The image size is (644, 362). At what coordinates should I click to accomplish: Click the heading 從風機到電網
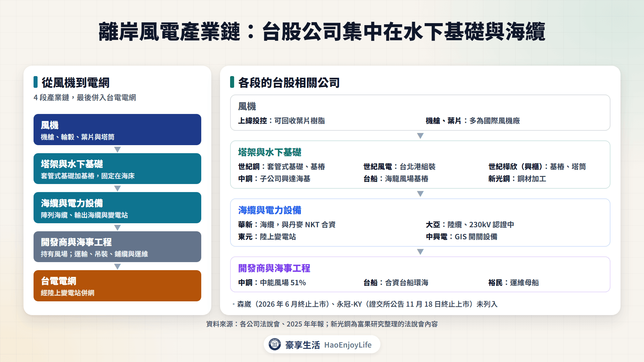[x=75, y=82]
